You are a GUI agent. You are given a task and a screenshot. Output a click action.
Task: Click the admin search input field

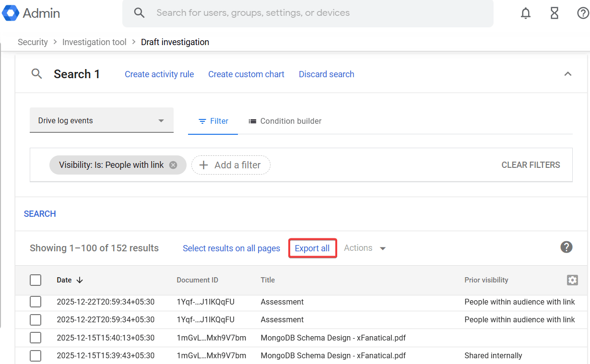tap(307, 13)
